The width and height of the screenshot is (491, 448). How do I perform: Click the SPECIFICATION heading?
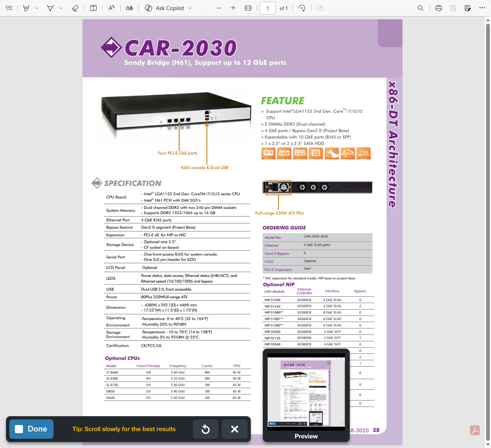tap(133, 183)
